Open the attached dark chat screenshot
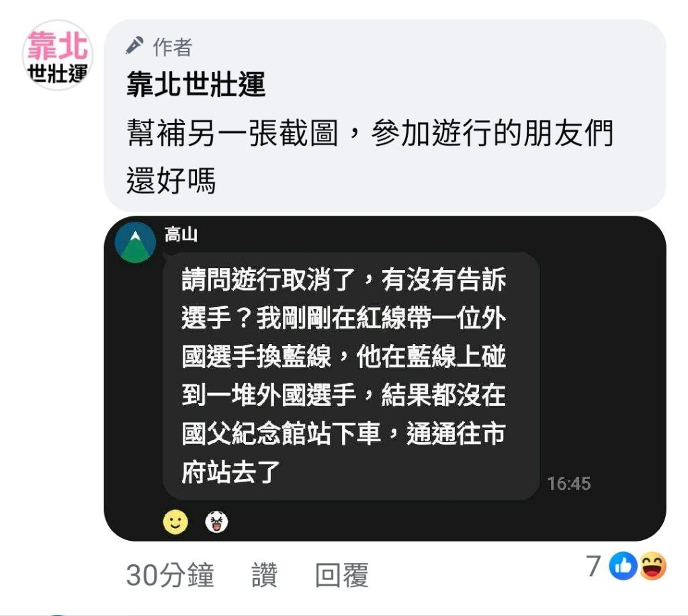 (385, 379)
